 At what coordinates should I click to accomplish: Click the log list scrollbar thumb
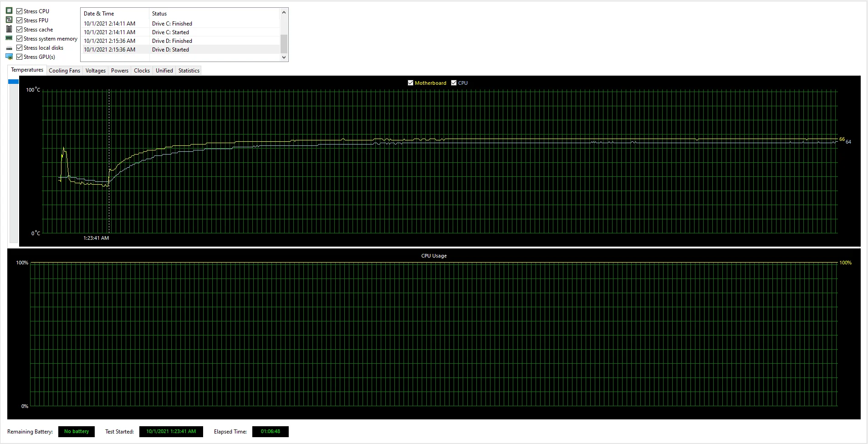284,44
